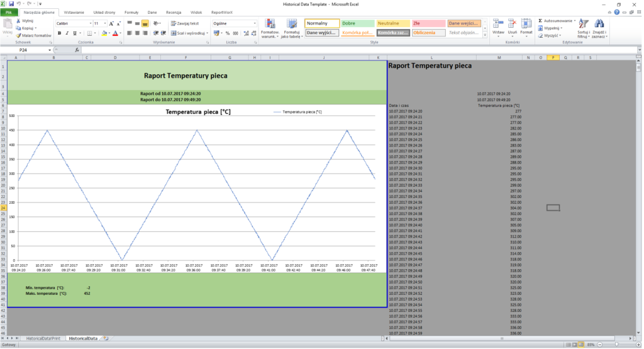This screenshot has width=644, height=349.
Task: Decrease indent in cell
Action: click(156, 33)
